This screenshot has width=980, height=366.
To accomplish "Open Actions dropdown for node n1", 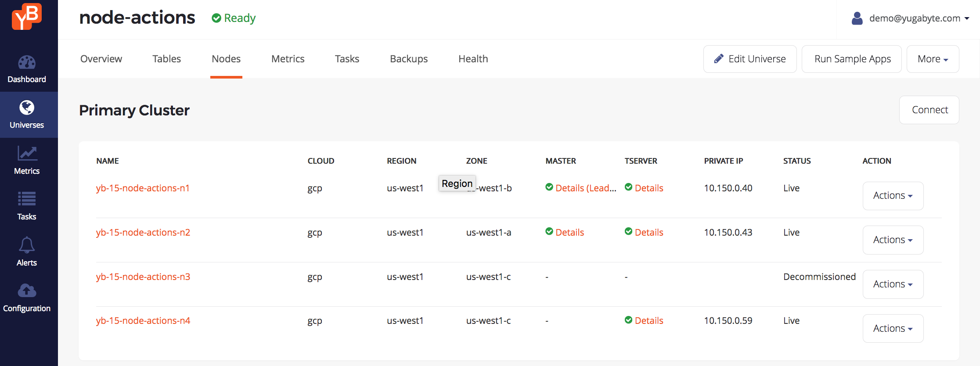I will [x=893, y=196].
